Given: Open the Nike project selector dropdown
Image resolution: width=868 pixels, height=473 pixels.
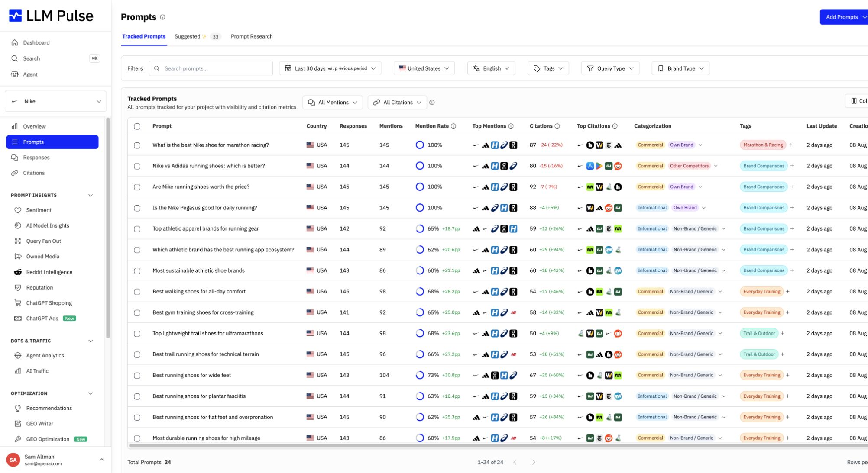Looking at the screenshot, I should pyautogui.click(x=55, y=101).
